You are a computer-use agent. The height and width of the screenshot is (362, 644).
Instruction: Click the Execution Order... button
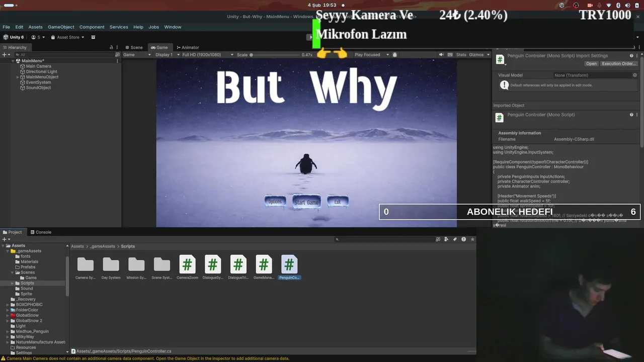(619, 64)
